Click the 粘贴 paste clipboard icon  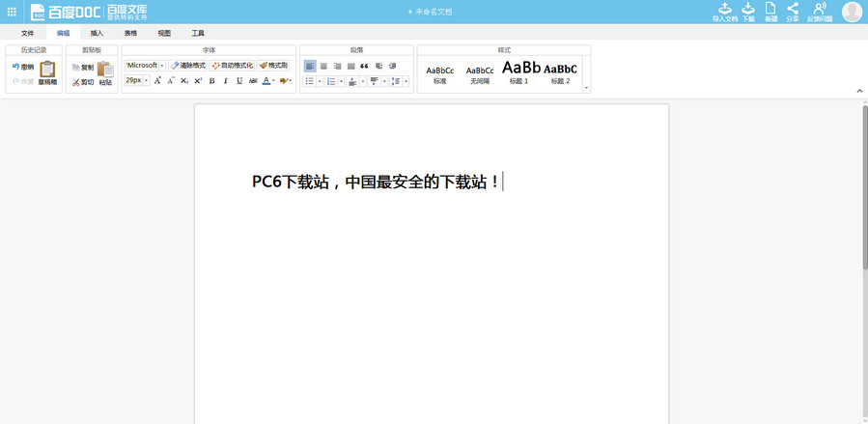[105, 71]
